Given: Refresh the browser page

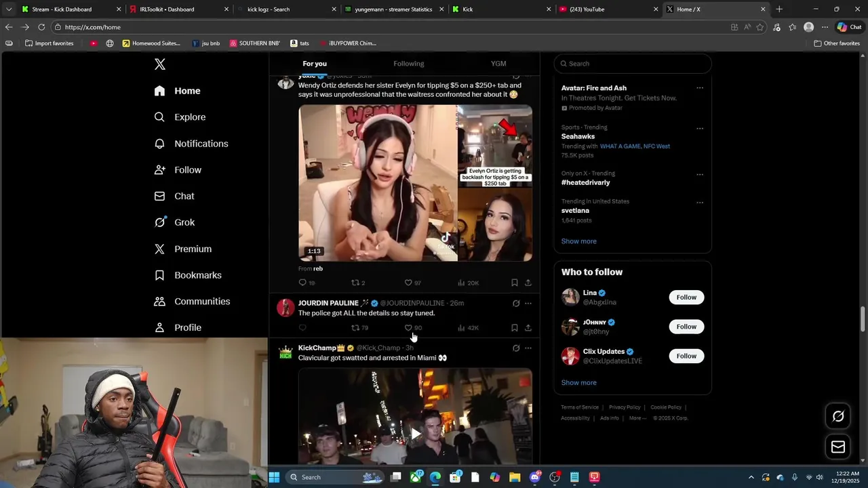Looking at the screenshot, I should point(41,27).
